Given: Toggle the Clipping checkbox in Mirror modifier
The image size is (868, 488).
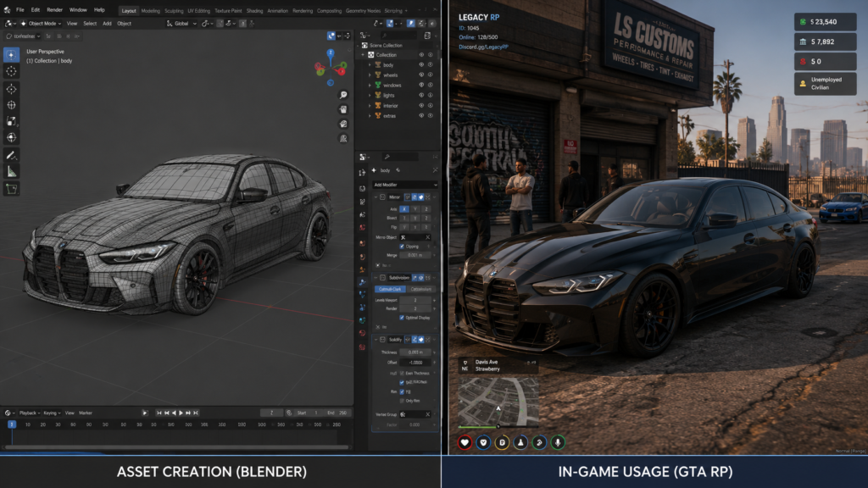Looking at the screenshot, I should coord(402,247).
